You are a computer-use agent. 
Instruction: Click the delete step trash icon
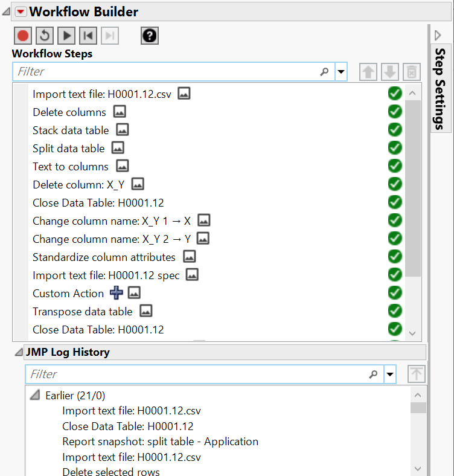(x=411, y=72)
